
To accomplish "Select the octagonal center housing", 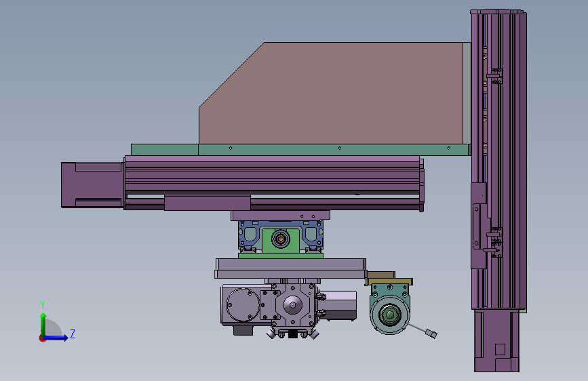I will [x=293, y=304].
